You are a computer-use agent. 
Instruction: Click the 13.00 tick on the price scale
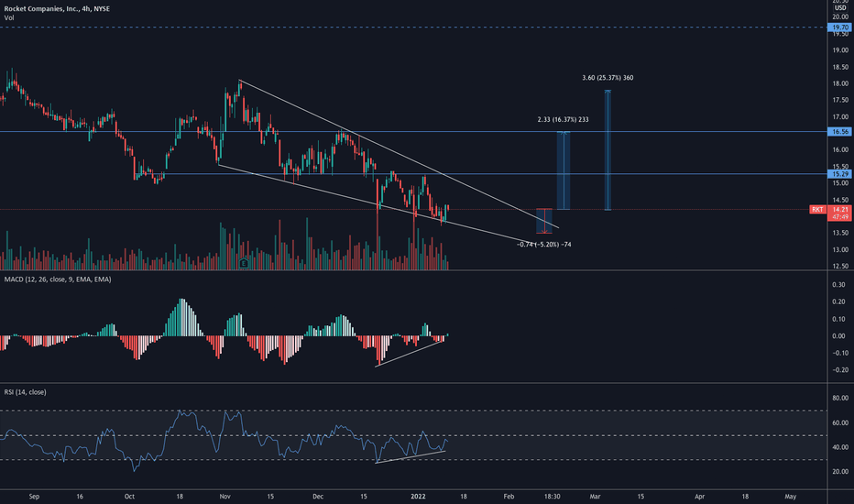[840, 250]
